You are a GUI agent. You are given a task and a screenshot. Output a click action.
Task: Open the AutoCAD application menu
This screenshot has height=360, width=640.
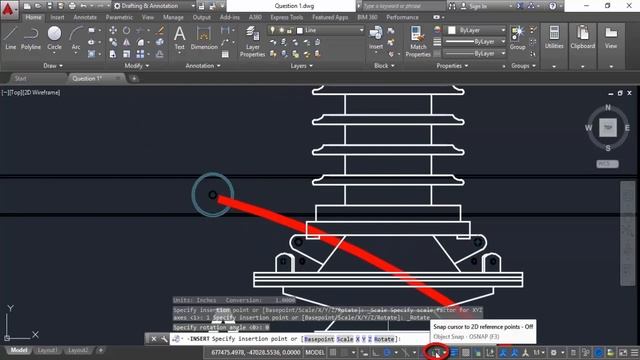[x=8, y=9]
